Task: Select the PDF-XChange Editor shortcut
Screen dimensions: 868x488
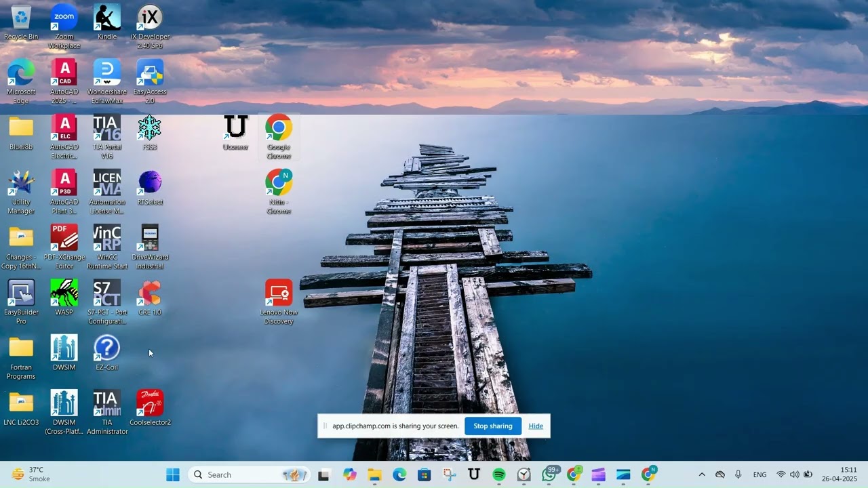Action: (x=64, y=247)
